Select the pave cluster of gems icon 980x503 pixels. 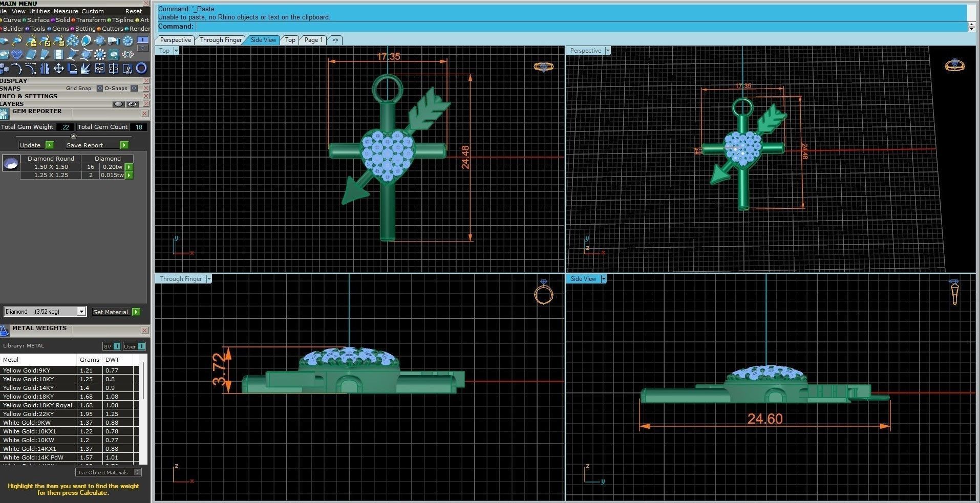[x=72, y=41]
